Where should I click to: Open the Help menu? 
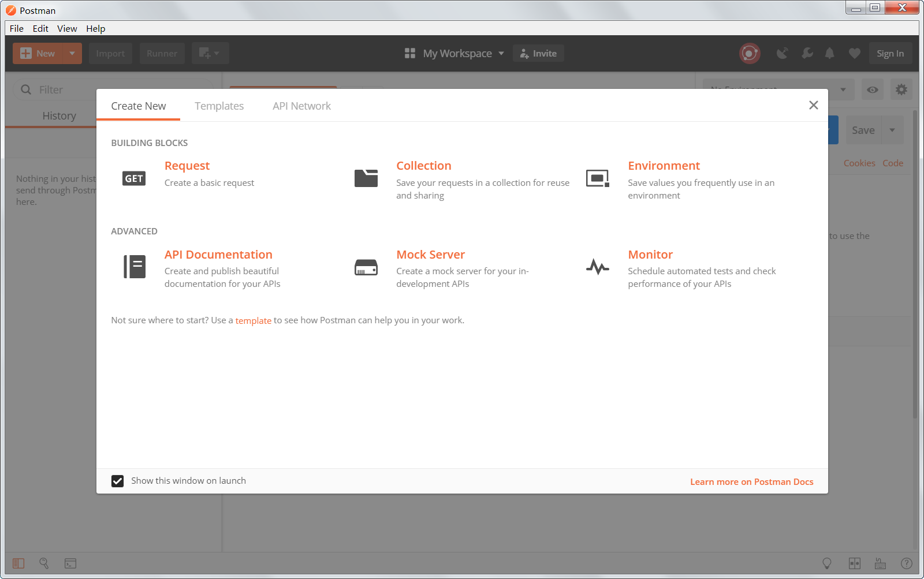click(x=96, y=29)
